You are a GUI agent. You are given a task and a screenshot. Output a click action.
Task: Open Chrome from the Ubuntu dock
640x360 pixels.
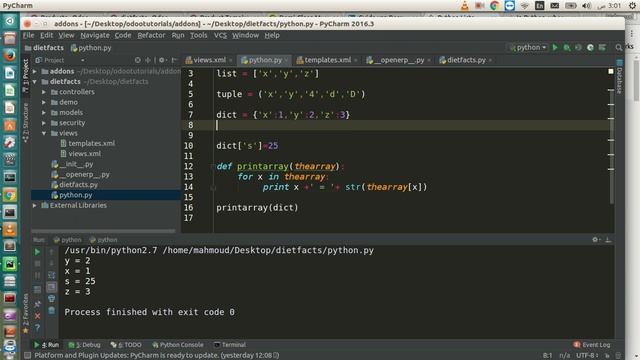click(10, 195)
